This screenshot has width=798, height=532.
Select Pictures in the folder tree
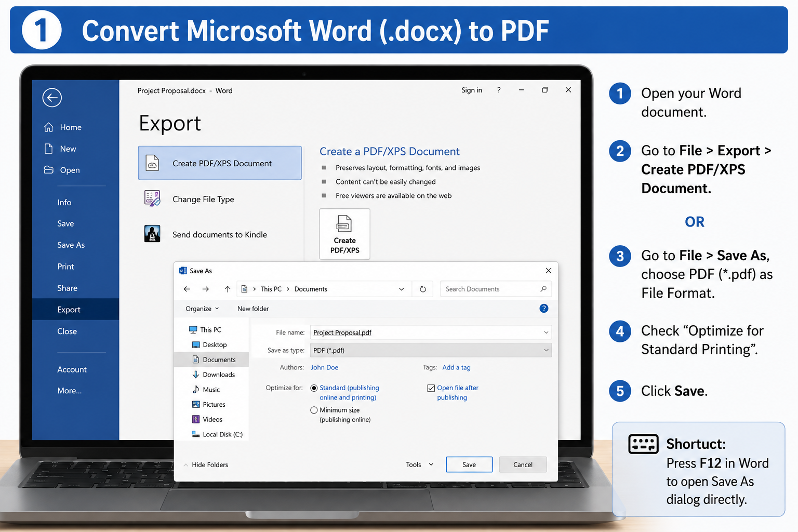coord(209,404)
